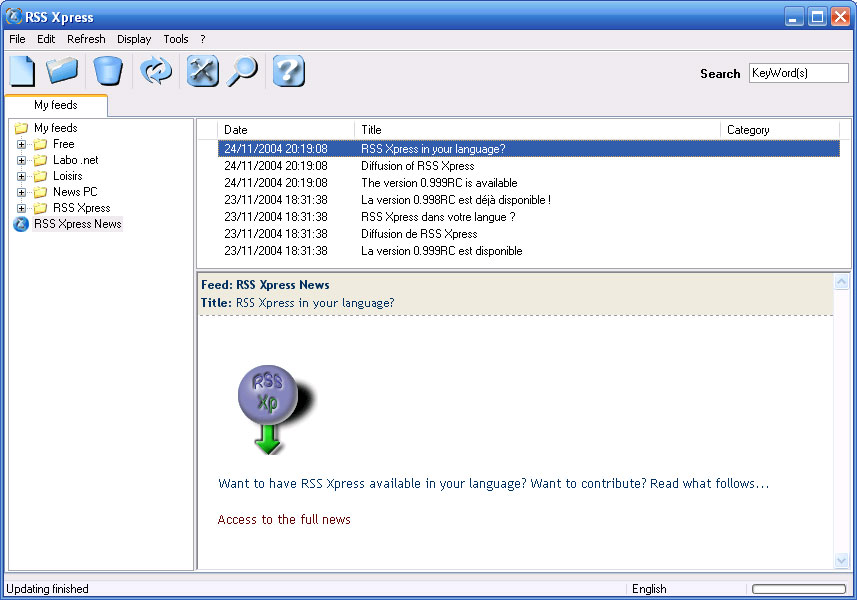This screenshot has width=857, height=600.
Task: Click the bold Search label
Action: click(x=720, y=74)
